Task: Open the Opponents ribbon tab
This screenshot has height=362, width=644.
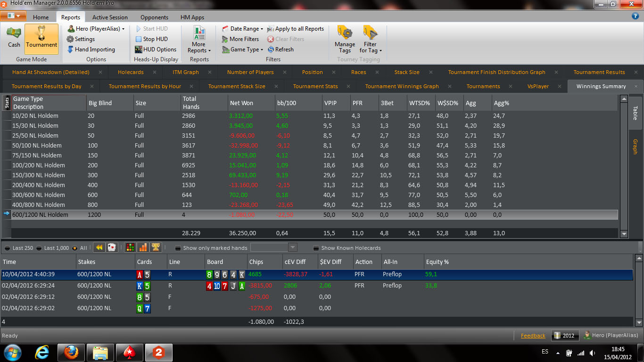Action: 154,17
